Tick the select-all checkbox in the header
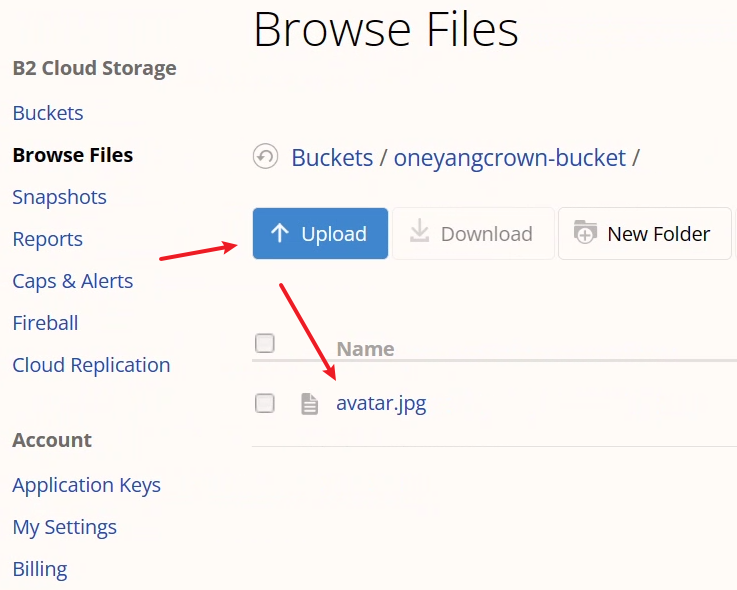 pos(265,344)
